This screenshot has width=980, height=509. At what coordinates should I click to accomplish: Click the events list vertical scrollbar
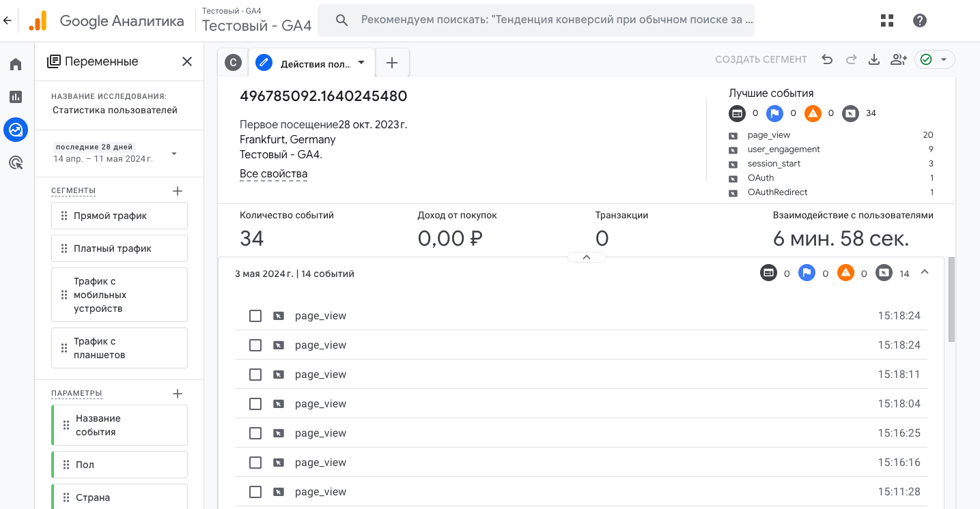(951, 300)
